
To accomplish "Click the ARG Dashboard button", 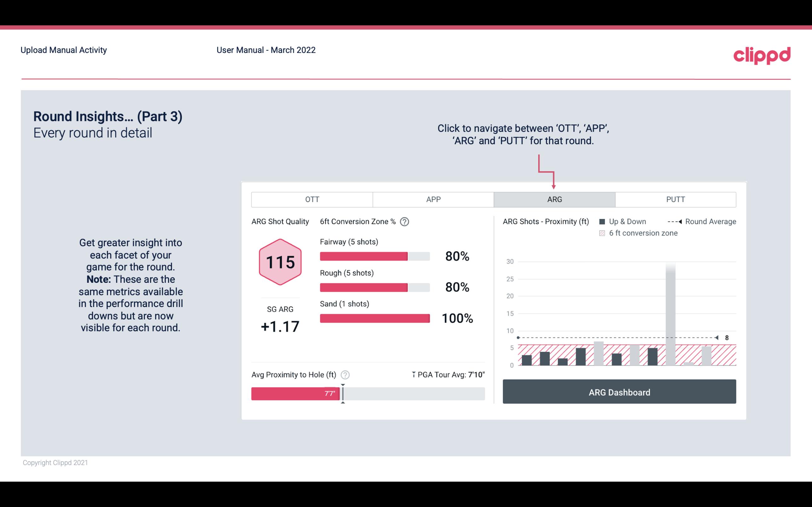I will (x=620, y=392).
